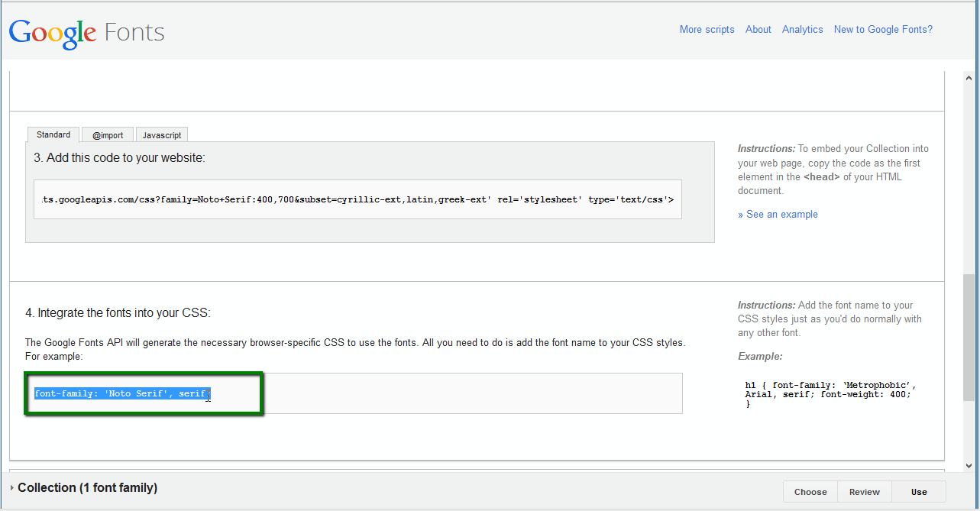The image size is (980, 511).
Task: Switch to the Javascript tab
Action: click(x=162, y=135)
